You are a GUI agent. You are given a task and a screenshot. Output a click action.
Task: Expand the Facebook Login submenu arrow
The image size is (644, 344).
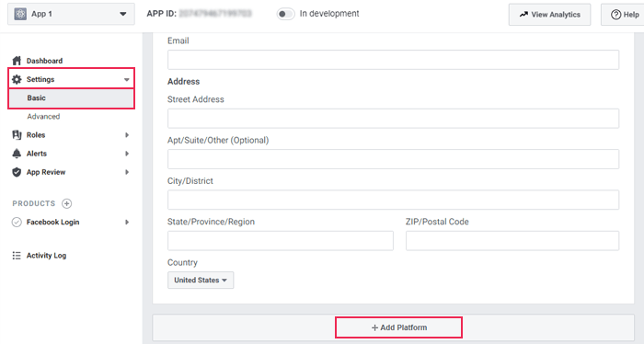pos(127,222)
